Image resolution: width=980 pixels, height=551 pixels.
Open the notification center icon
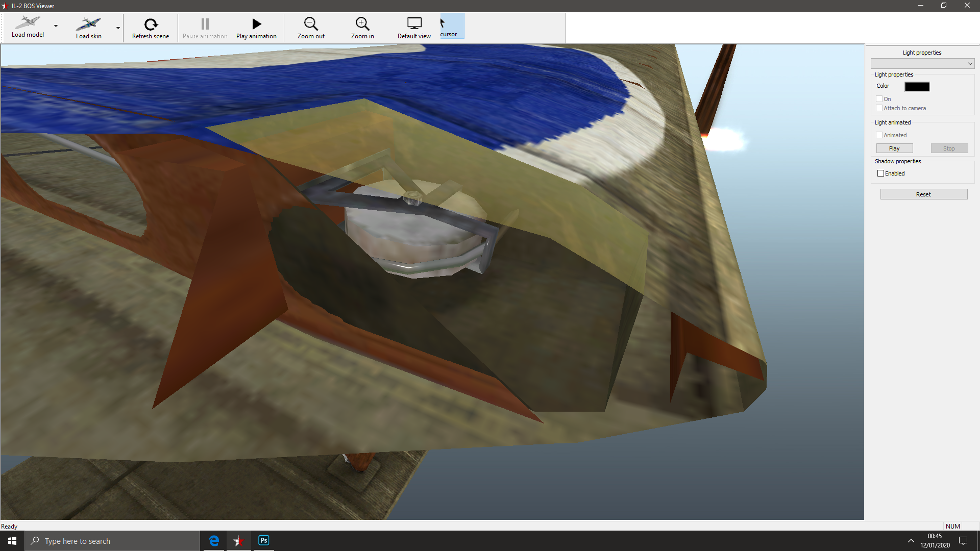tap(963, 541)
